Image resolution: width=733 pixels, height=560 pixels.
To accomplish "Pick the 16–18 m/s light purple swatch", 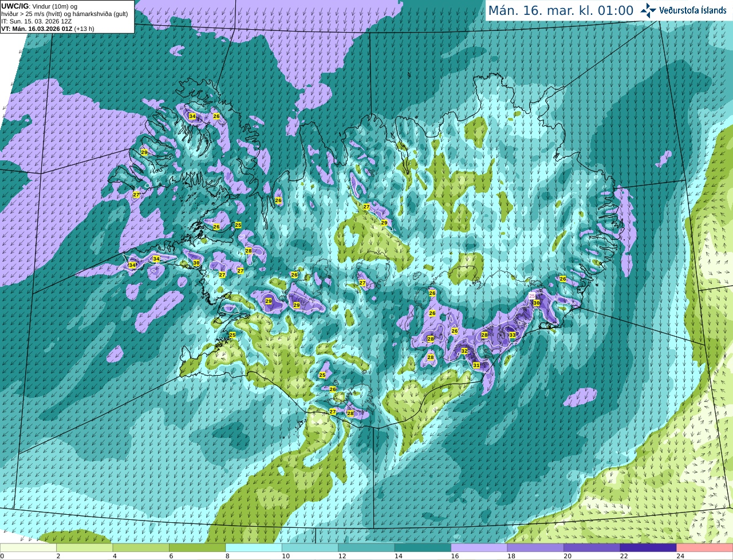I will pos(479,547).
